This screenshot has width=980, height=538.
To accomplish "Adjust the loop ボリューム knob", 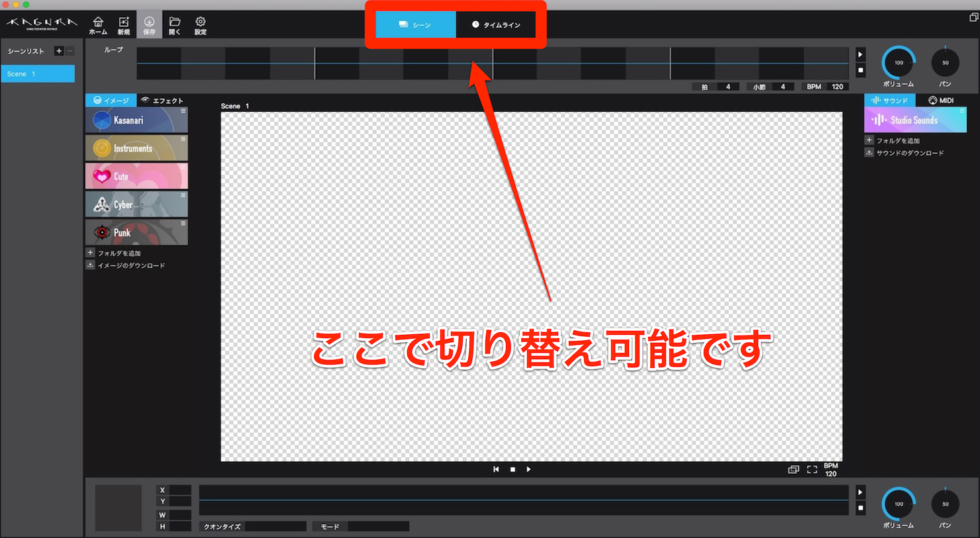I will coord(899,63).
